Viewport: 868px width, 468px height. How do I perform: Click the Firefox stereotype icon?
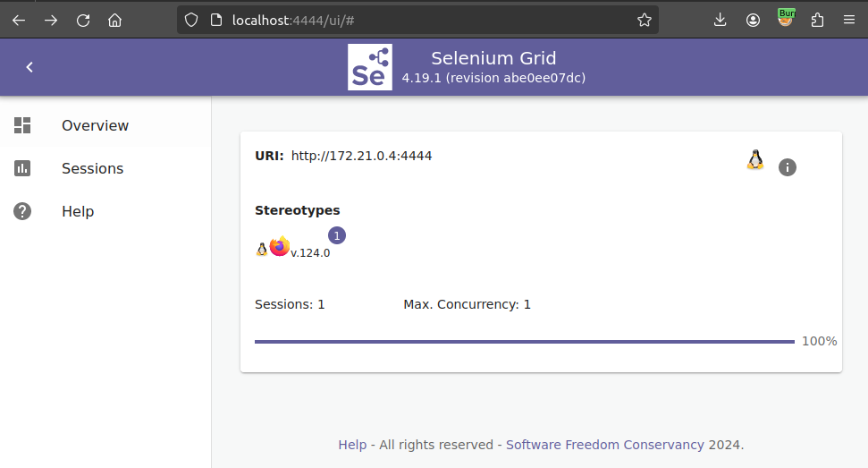tap(280, 247)
